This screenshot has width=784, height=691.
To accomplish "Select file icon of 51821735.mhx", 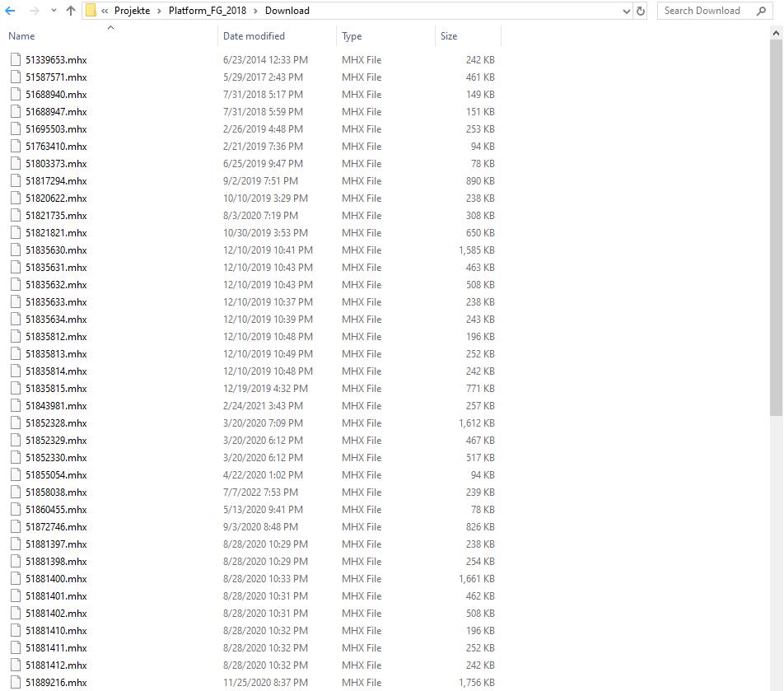I will click(16, 216).
